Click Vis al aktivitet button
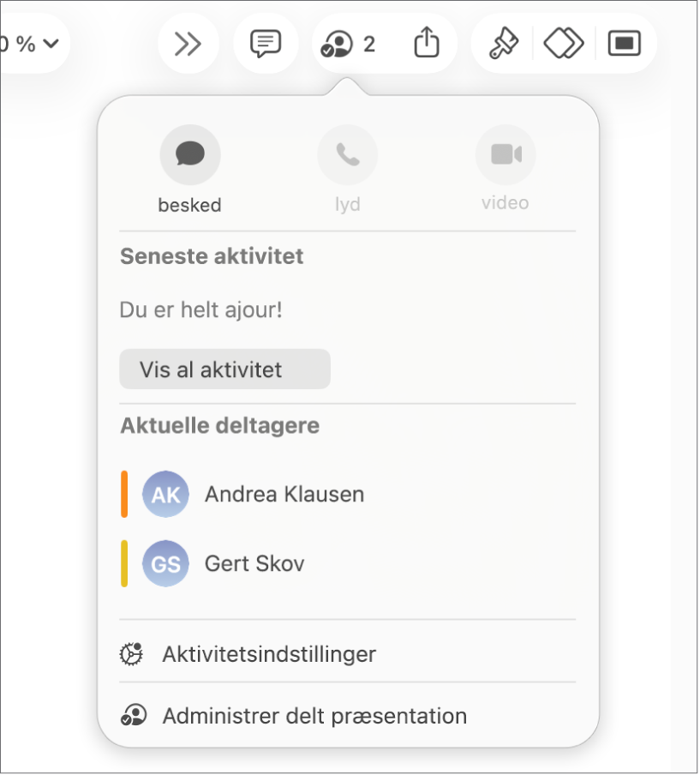This screenshot has width=700, height=775. point(224,369)
